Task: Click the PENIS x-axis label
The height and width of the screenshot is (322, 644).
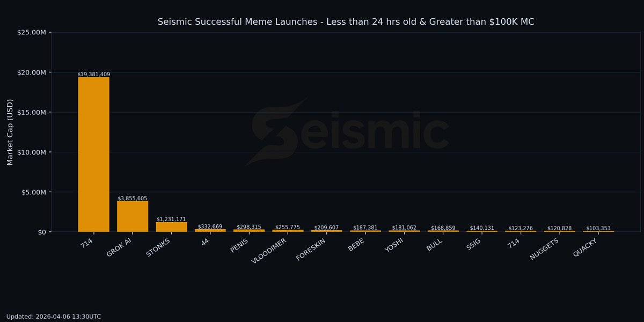Action: point(239,245)
